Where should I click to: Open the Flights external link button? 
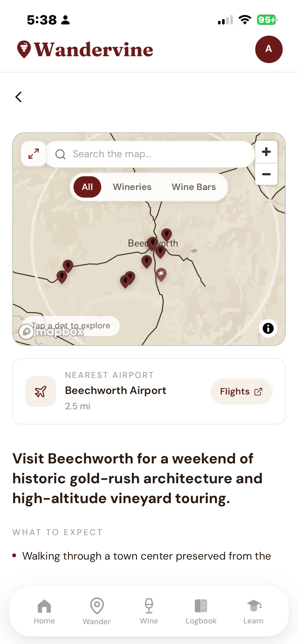coord(241,391)
